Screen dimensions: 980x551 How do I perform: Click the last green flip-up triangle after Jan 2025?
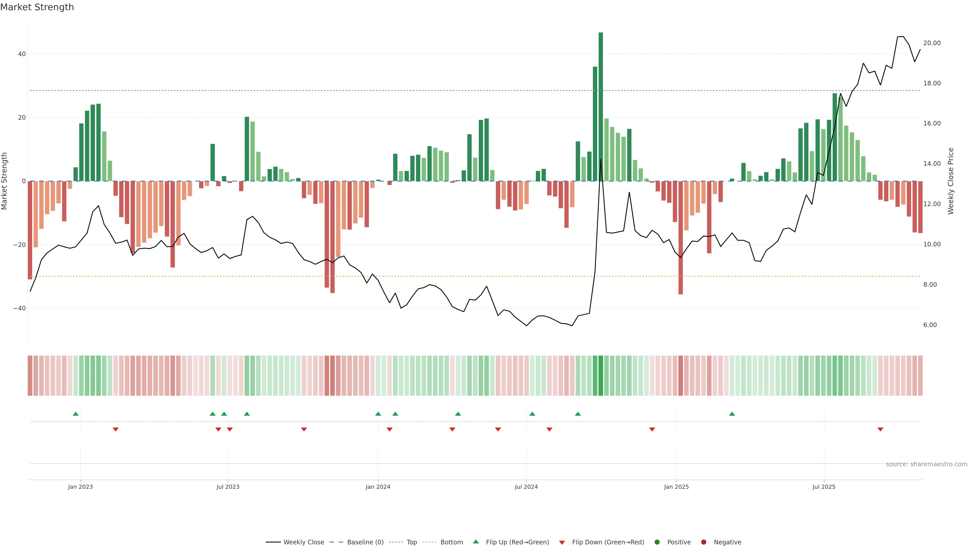[x=732, y=414]
